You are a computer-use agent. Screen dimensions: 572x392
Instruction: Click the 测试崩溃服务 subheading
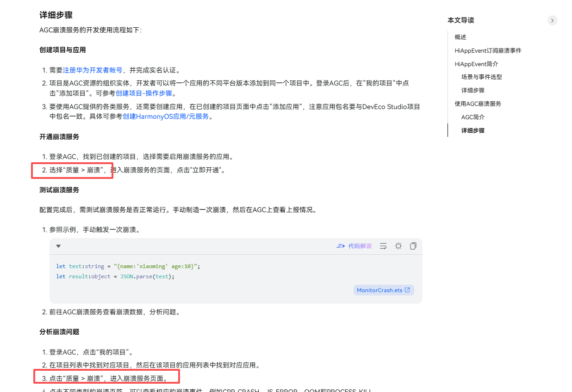[59, 190]
